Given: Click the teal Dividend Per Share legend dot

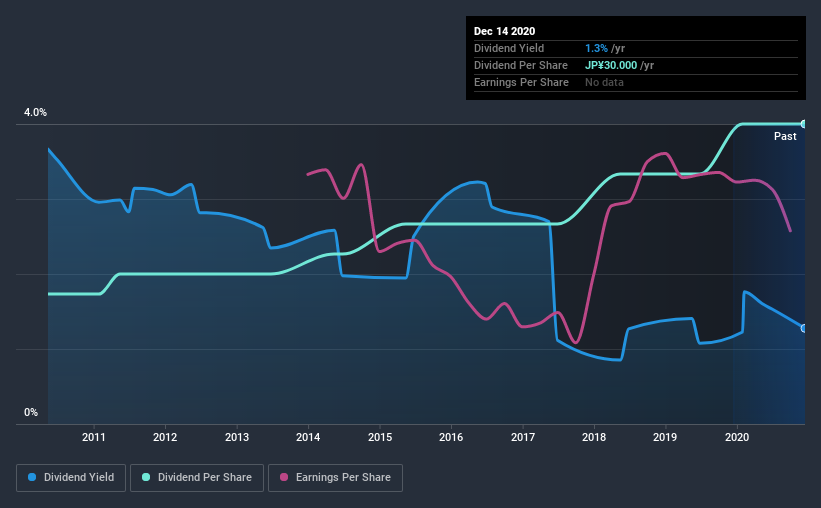Looking at the screenshot, I should tap(146, 477).
